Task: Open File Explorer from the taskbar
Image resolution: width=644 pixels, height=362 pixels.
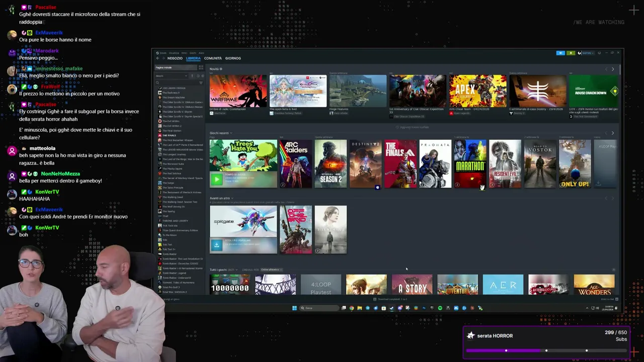Action: [x=360, y=308]
